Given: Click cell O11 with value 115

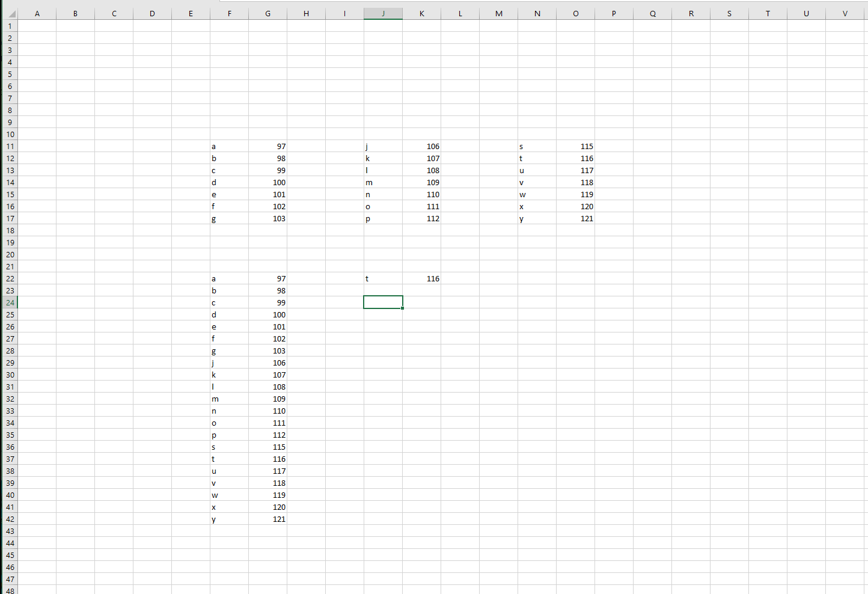Looking at the screenshot, I should pyautogui.click(x=576, y=146).
